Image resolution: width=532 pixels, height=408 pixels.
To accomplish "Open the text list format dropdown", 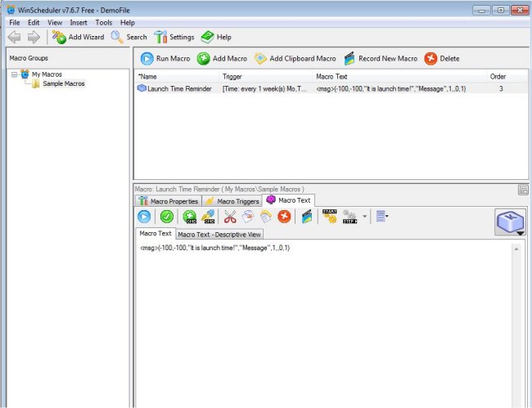I will [382, 216].
